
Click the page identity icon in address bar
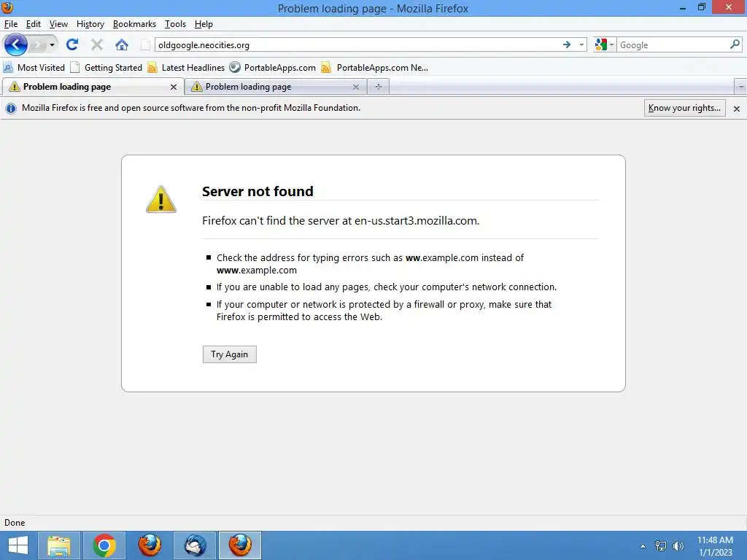pyautogui.click(x=146, y=44)
